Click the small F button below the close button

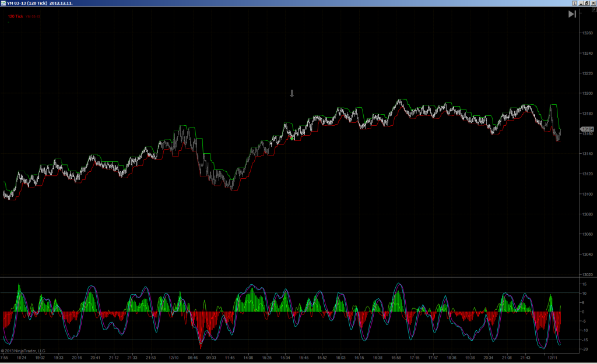594,10
